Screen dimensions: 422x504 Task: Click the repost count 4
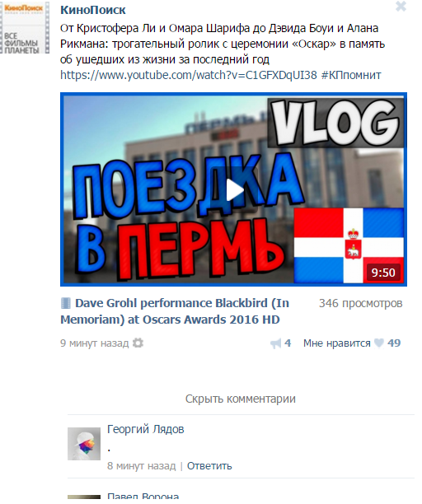[x=288, y=343]
